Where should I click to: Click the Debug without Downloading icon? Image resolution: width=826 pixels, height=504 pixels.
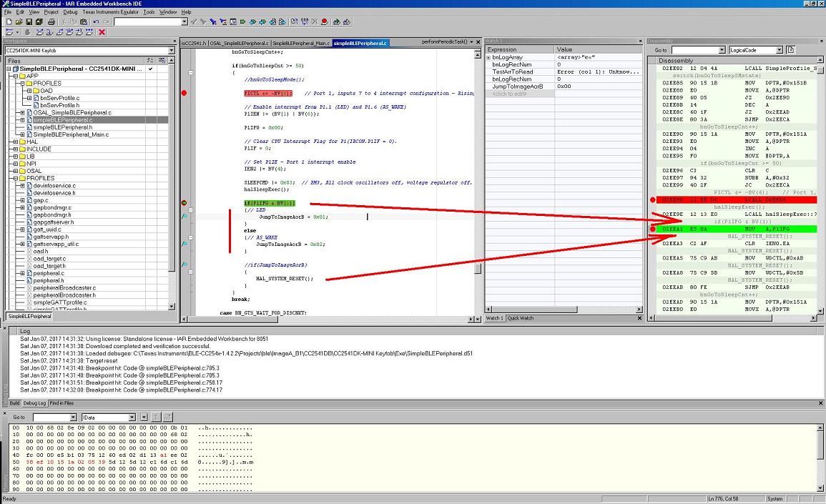click(347, 21)
